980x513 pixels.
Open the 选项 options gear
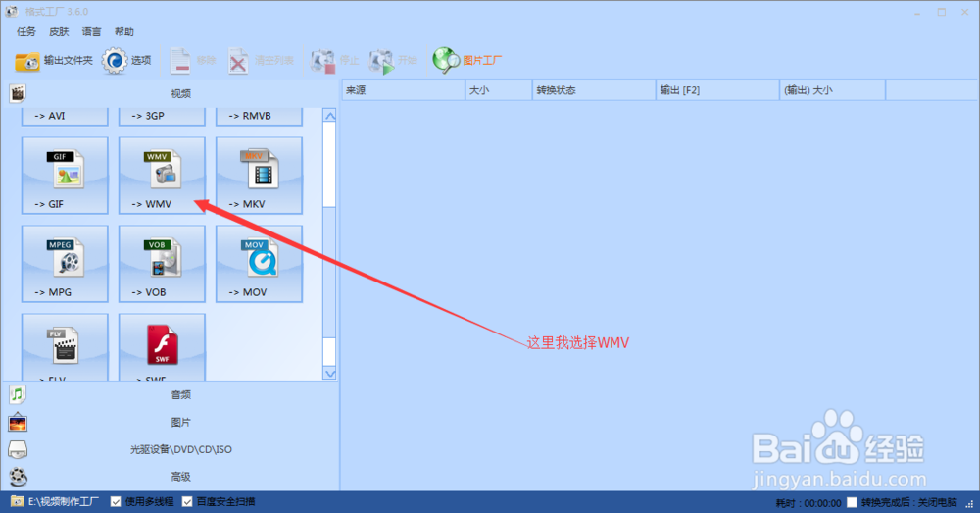[x=126, y=61]
